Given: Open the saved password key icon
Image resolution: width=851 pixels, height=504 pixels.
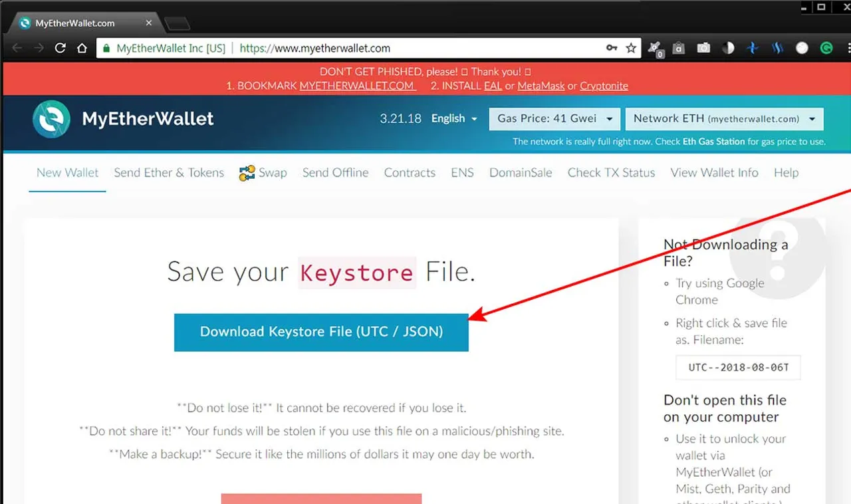Looking at the screenshot, I should click(x=612, y=48).
